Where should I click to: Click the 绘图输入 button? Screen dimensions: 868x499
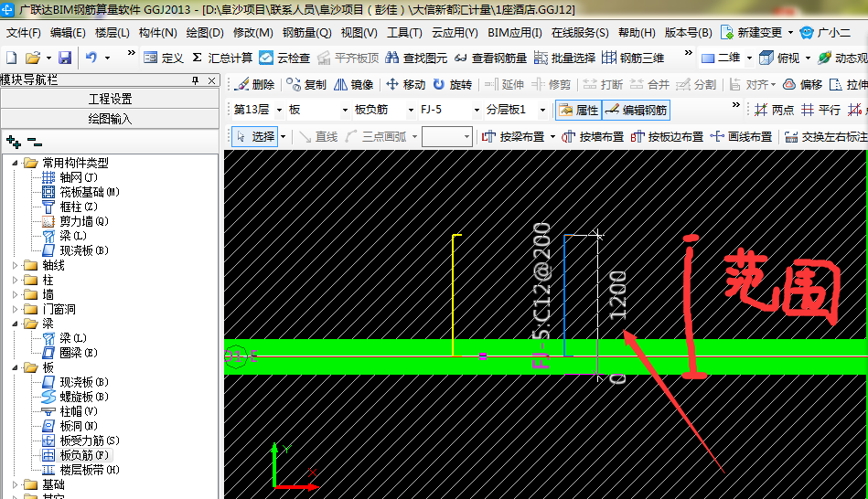[x=110, y=119]
